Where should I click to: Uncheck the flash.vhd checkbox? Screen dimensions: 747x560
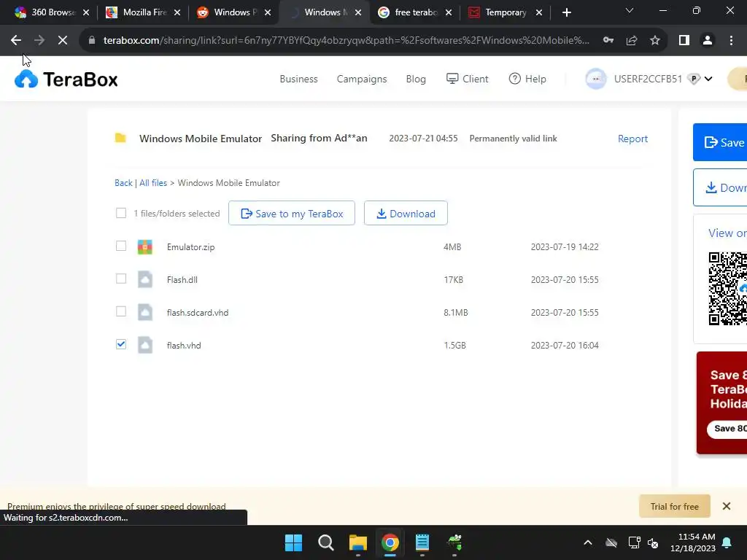(121, 344)
